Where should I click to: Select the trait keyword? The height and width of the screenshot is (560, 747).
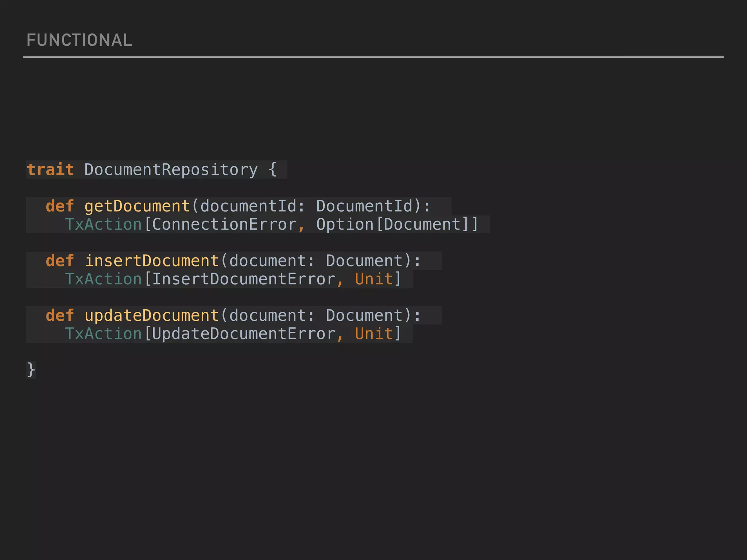click(x=50, y=170)
